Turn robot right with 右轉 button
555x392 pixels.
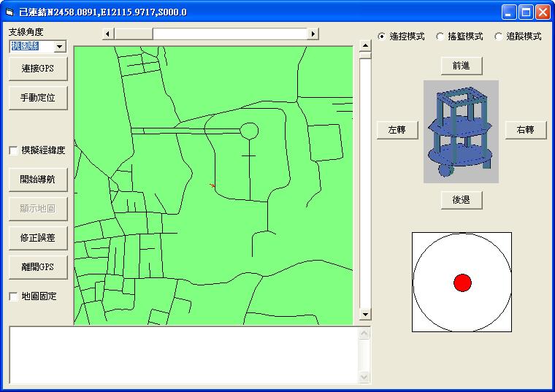click(526, 130)
